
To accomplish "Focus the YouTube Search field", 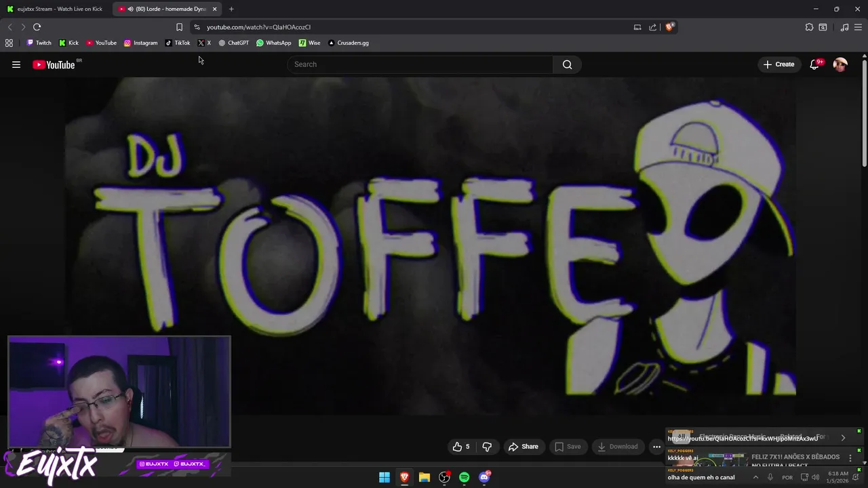I will tap(420, 64).
